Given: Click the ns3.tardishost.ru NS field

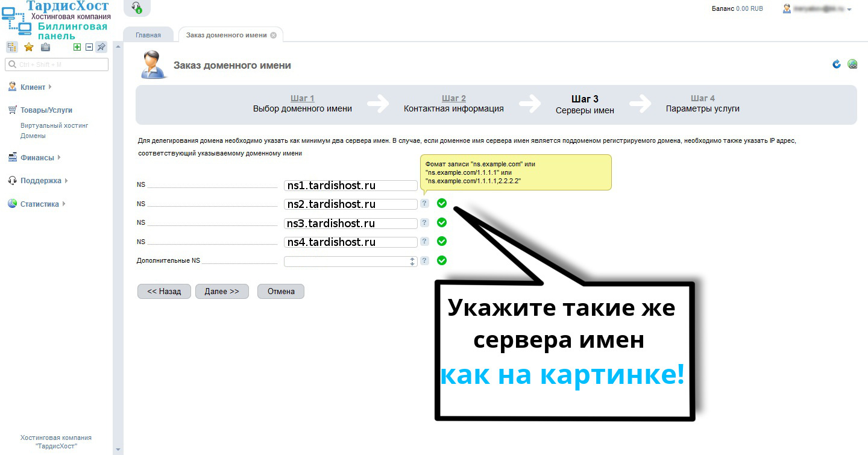Looking at the screenshot, I should 351,224.
